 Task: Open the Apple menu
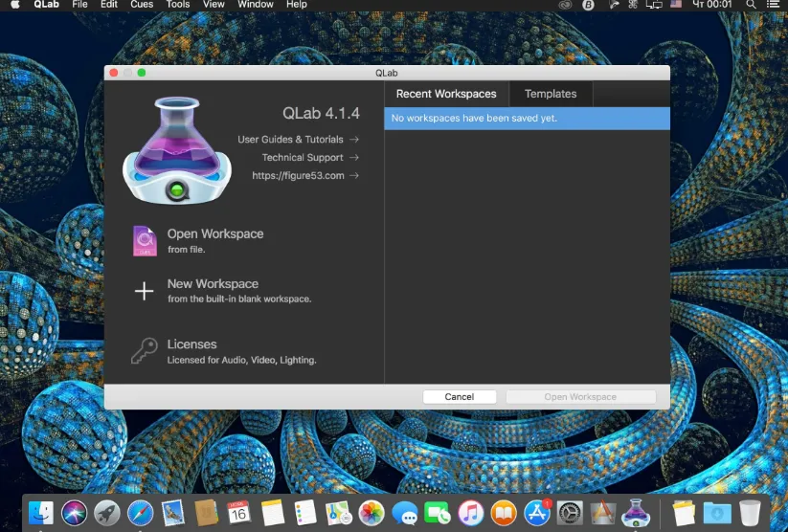point(15,5)
